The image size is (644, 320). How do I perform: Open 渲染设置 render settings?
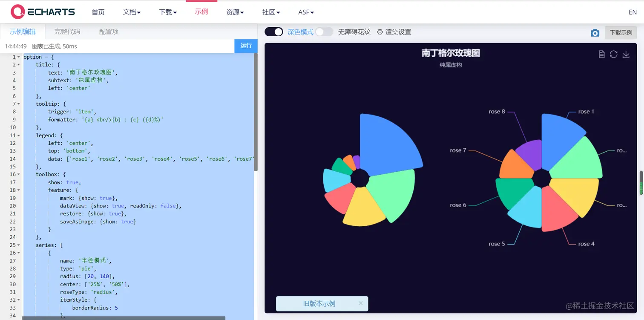[394, 32]
